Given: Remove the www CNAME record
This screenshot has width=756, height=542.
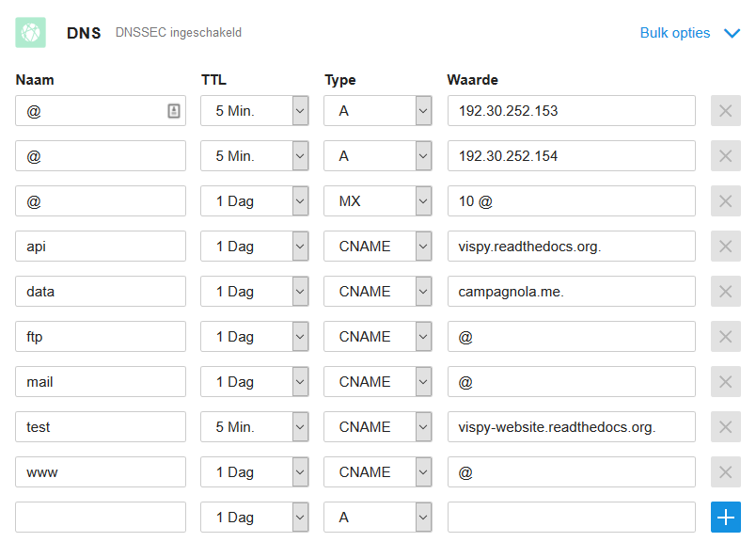Looking at the screenshot, I should pyautogui.click(x=725, y=471).
